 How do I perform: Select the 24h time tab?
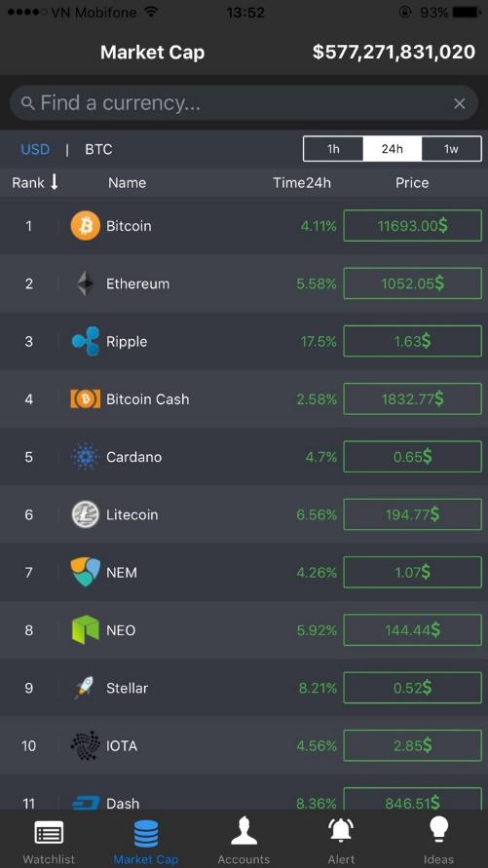click(393, 149)
